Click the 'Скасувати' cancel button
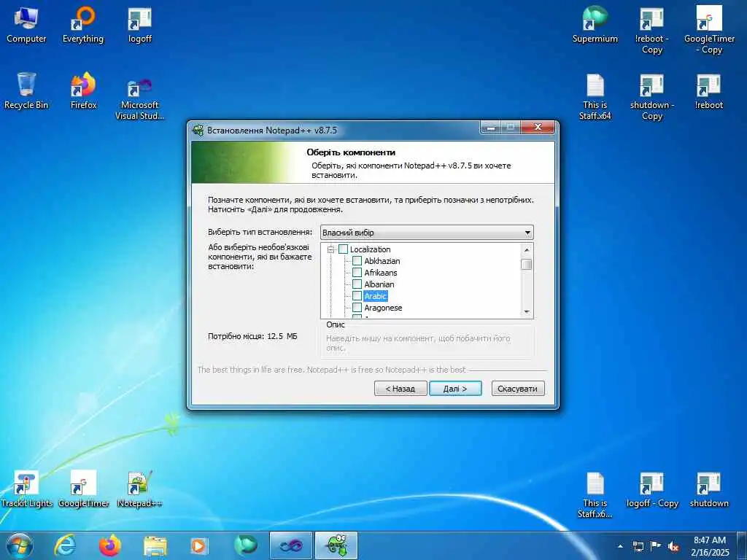Viewport: 747px width, 560px height. tap(517, 389)
